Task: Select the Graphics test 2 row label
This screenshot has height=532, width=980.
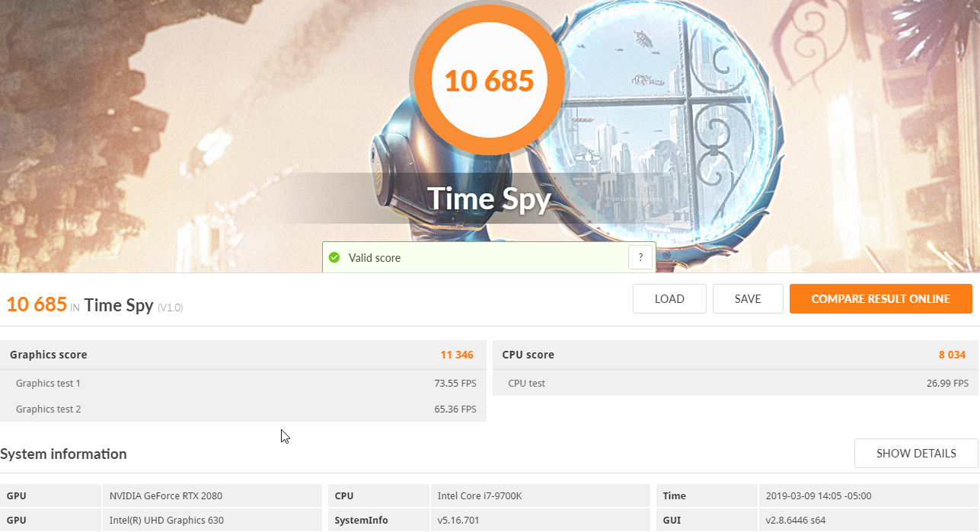Action: click(x=48, y=409)
